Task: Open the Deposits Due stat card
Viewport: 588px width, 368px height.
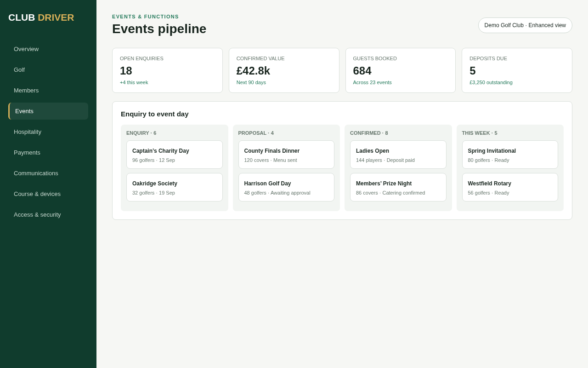Action: (x=517, y=70)
